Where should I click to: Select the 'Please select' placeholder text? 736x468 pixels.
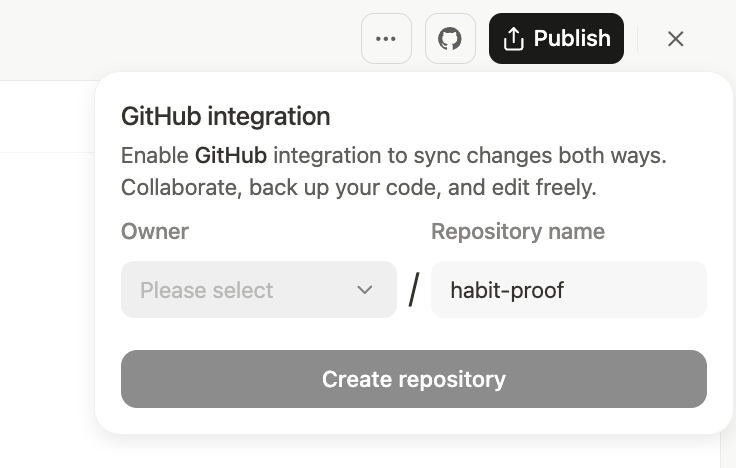coord(206,290)
